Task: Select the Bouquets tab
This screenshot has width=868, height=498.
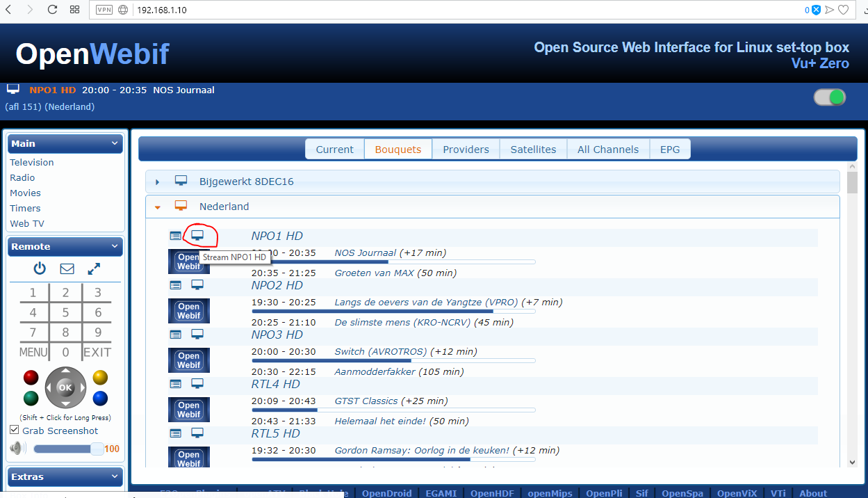Action: coord(398,149)
